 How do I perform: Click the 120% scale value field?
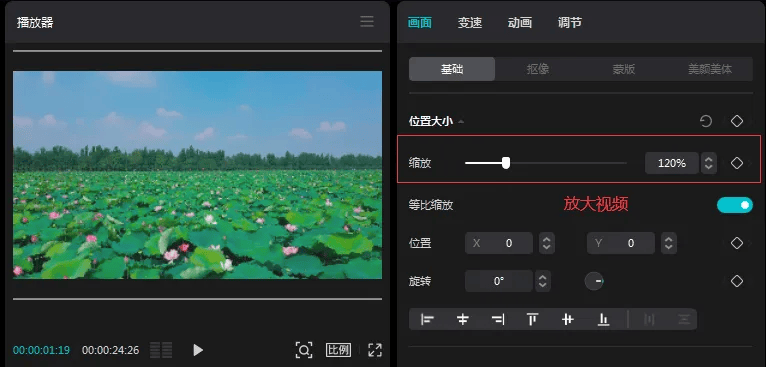tap(672, 163)
